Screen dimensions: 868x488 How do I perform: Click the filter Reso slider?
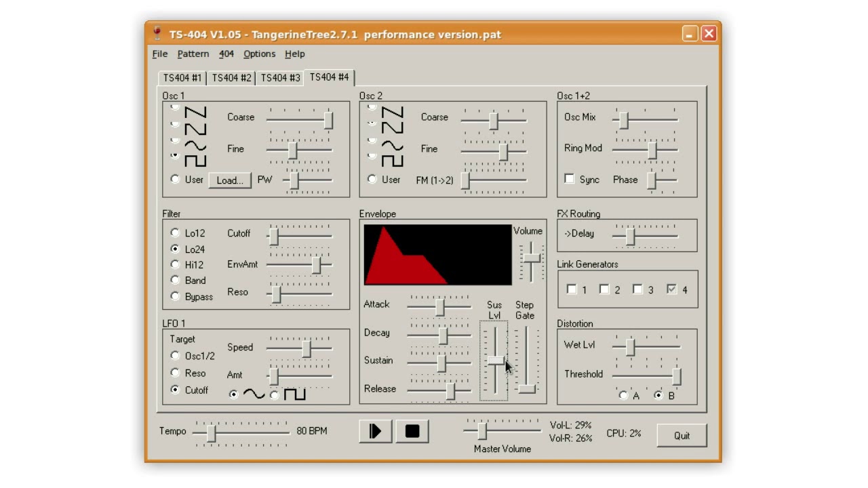pyautogui.click(x=300, y=294)
